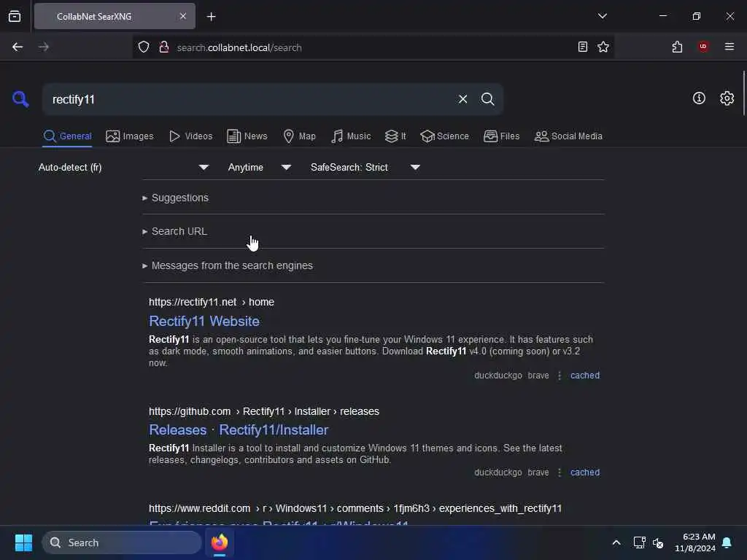The height and width of the screenshot is (560, 747).
Task: Click the Firefox taskbar icon
Action: [220, 542]
